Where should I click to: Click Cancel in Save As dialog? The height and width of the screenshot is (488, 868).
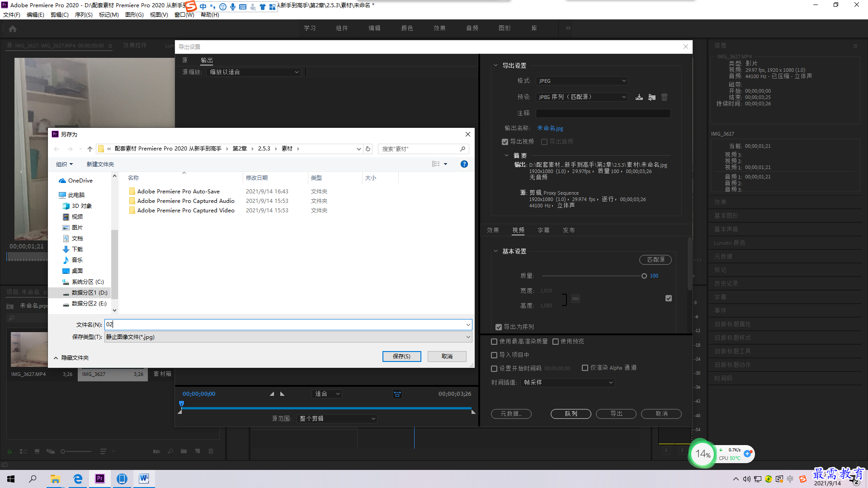447,357
